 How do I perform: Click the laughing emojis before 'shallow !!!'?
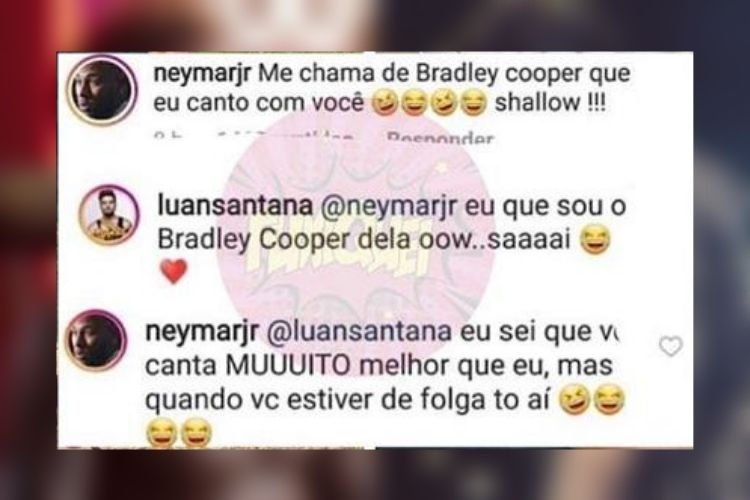click(x=429, y=104)
